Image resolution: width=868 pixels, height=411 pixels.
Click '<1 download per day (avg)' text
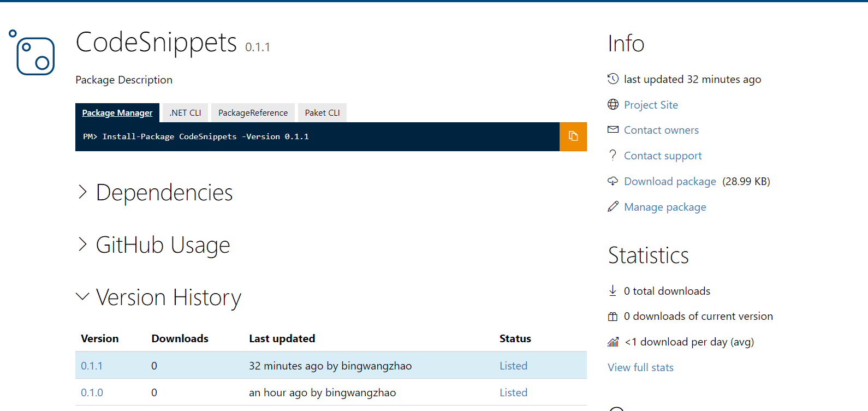pos(689,342)
